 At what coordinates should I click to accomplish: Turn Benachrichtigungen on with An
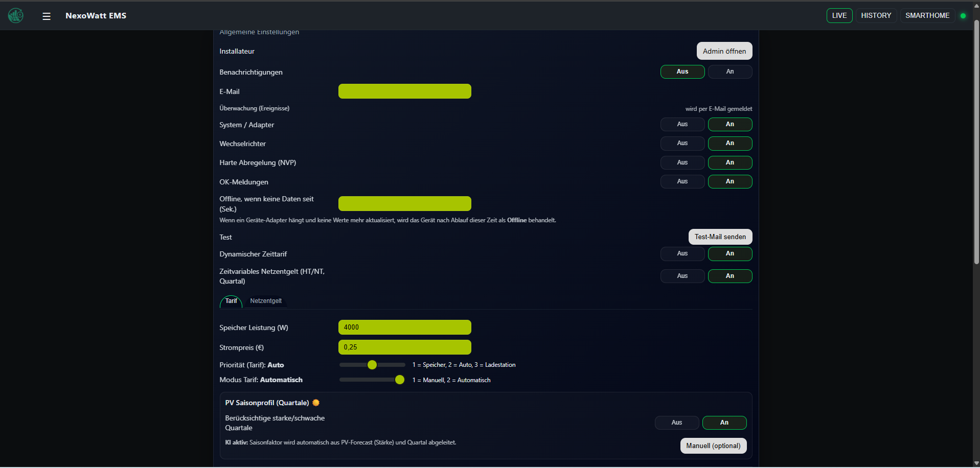pos(730,72)
